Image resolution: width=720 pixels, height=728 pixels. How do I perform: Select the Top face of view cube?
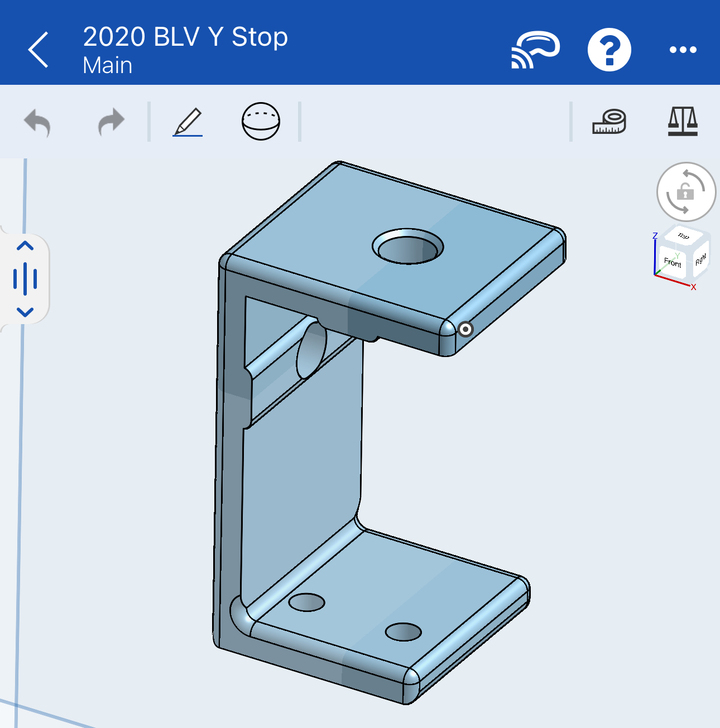(684, 236)
